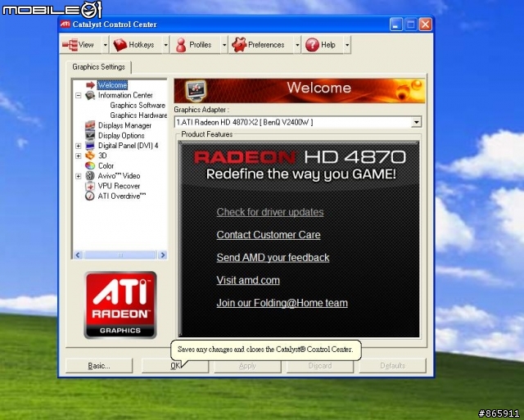
Task: Click the Profiles person icon
Action: point(181,45)
